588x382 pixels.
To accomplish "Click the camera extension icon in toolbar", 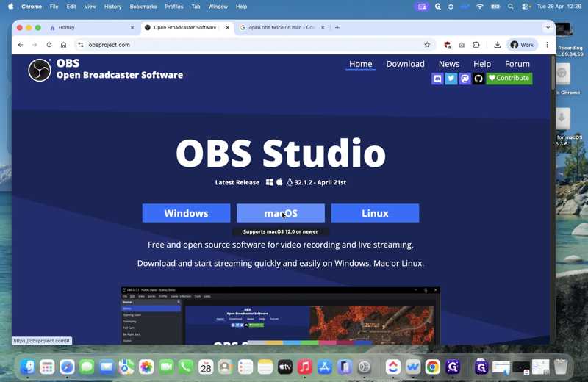I will [x=462, y=45].
